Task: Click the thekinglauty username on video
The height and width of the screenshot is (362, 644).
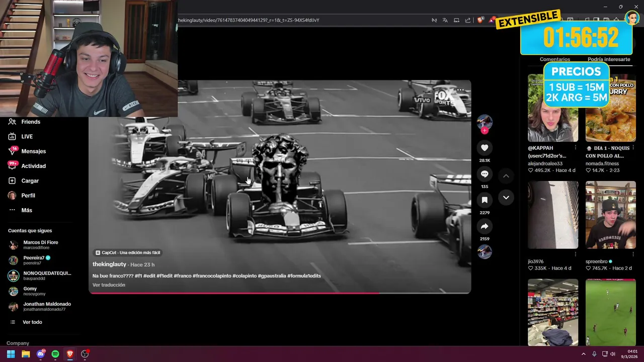Action: 109,264
